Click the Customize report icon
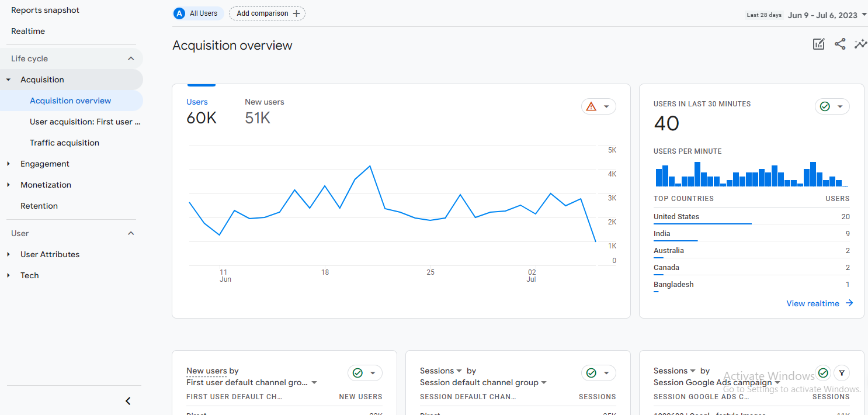 pos(819,44)
